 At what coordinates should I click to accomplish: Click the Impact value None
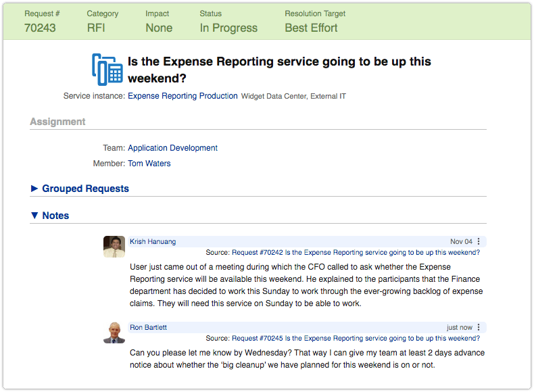[159, 28]
